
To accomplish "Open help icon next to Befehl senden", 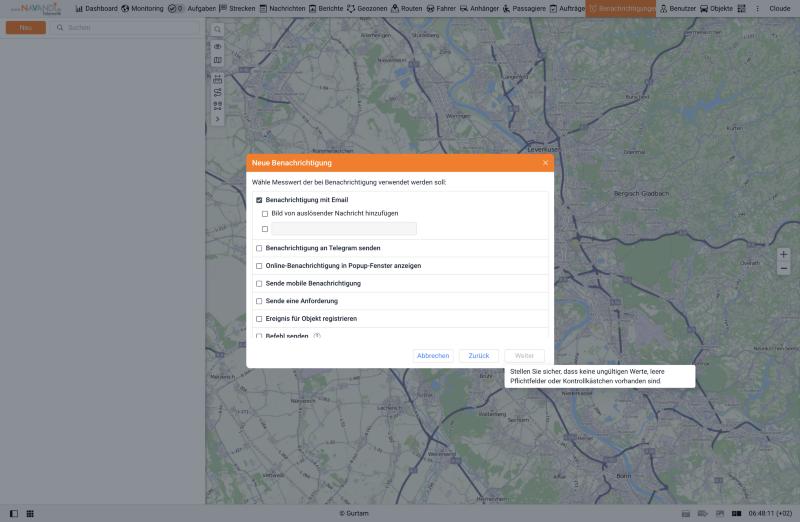I will tap(317, 336).
